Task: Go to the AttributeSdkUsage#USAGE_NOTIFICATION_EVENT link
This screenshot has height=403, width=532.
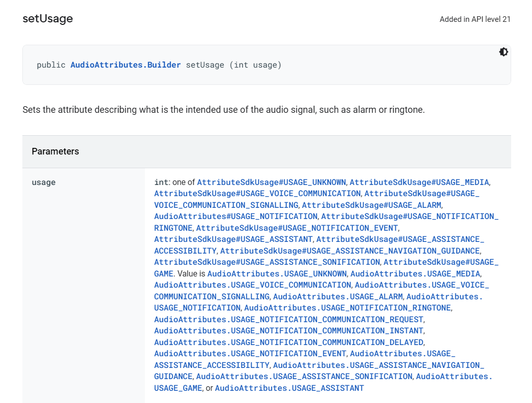Action: pyautogui.click(x=298, y=228)
